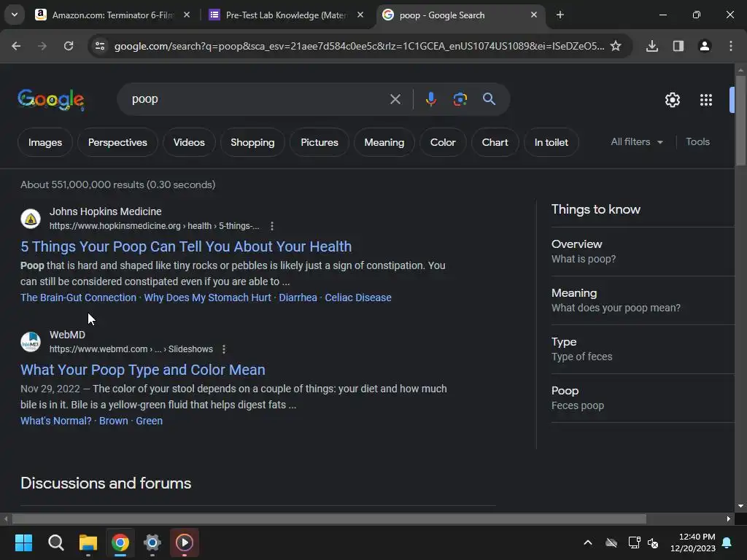Click the address bar URL
Viewport: 747px width, 560px height.
tap(359, 46)
